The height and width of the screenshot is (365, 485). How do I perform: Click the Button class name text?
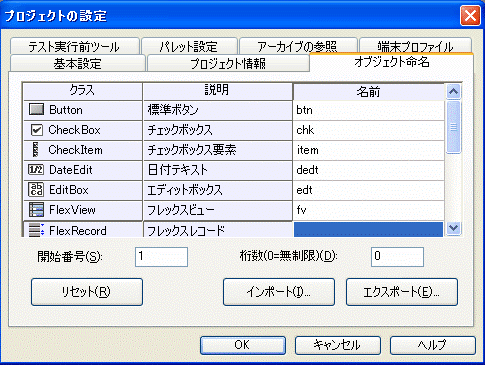pos(66,110)
